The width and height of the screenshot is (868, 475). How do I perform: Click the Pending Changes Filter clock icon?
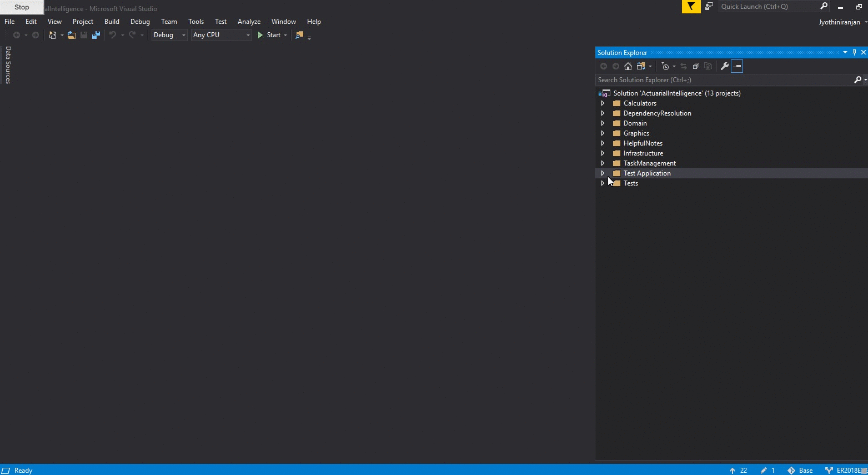(665, 66)
